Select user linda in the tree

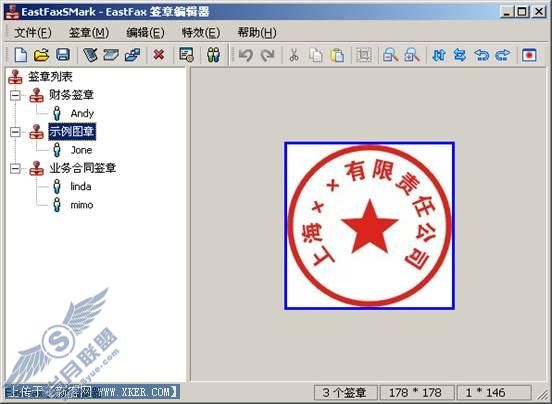[x=81, y=187]
